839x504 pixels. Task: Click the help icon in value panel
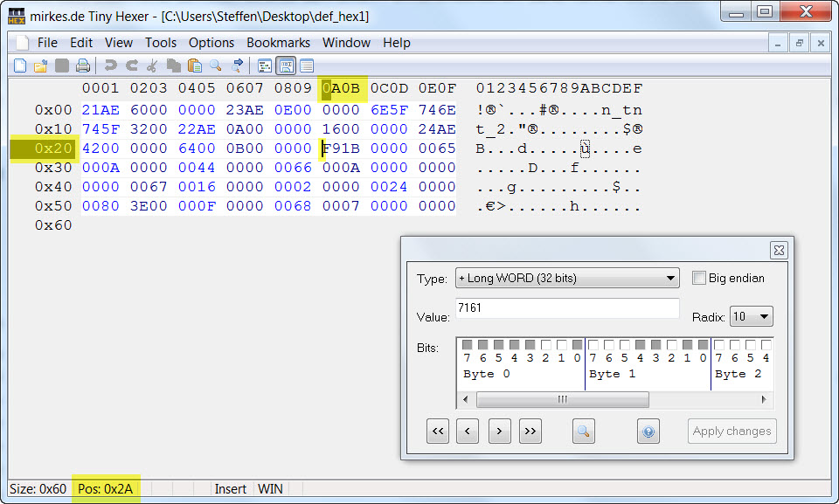[648, 431]
